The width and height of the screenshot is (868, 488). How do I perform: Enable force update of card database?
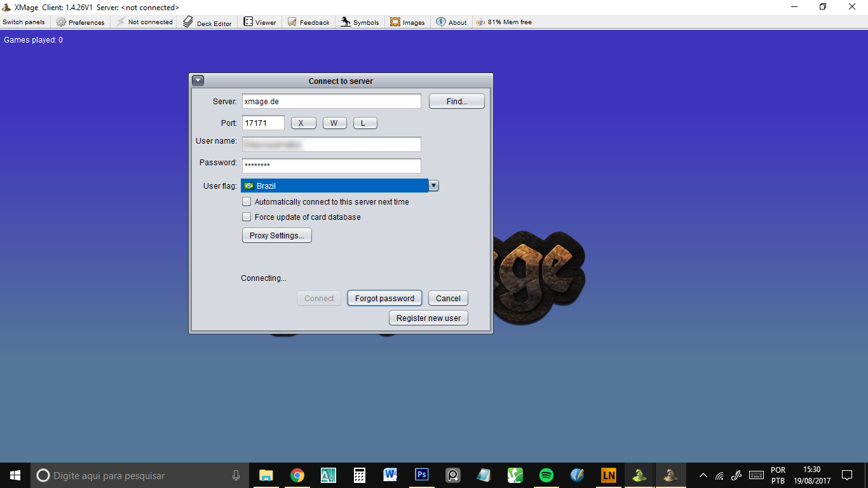click(247, 217)
